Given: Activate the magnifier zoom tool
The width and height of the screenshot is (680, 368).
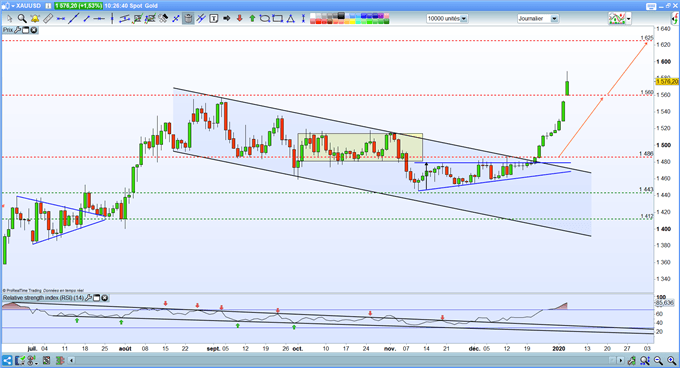Looking at the screenshot, I should click(x=23, y=18).
